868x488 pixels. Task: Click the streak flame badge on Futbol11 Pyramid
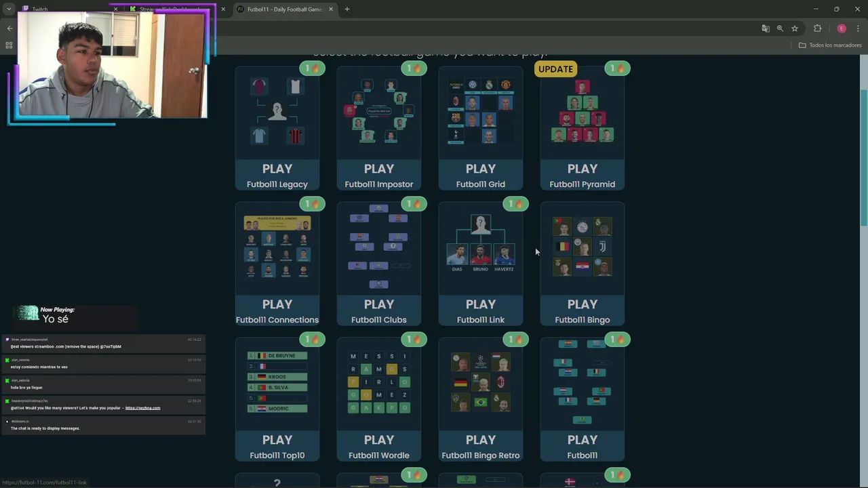pyautogui.click(x=617, y=68)
